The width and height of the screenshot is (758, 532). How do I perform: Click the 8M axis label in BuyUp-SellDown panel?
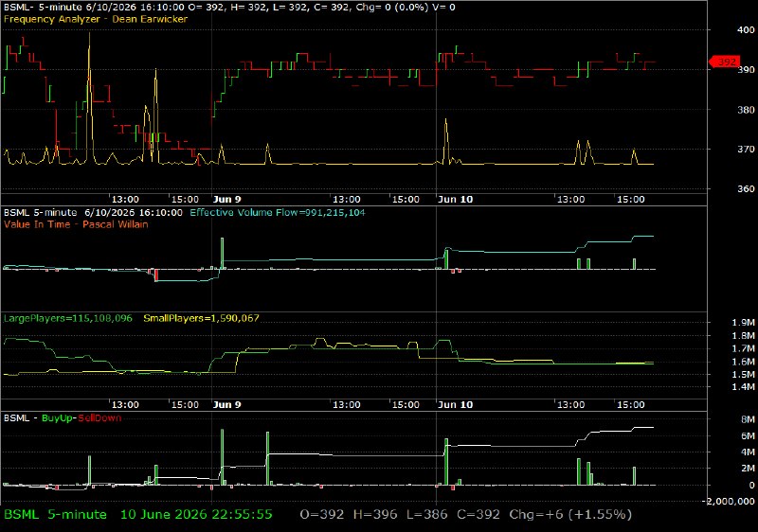(x=748, y=419)
